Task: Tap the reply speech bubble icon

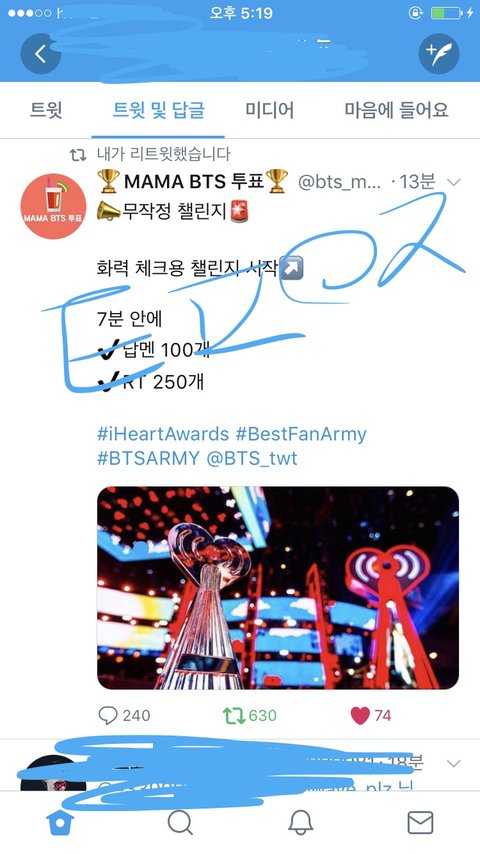Action: (x=108, y=715)
